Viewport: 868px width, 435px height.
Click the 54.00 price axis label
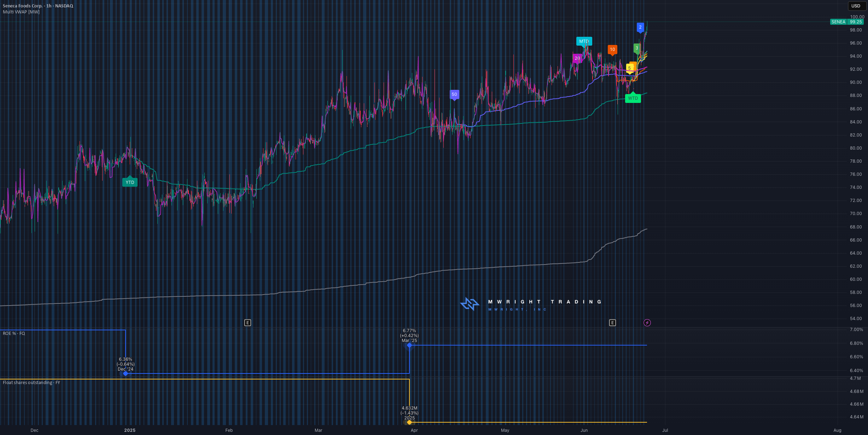coord(856,319)
